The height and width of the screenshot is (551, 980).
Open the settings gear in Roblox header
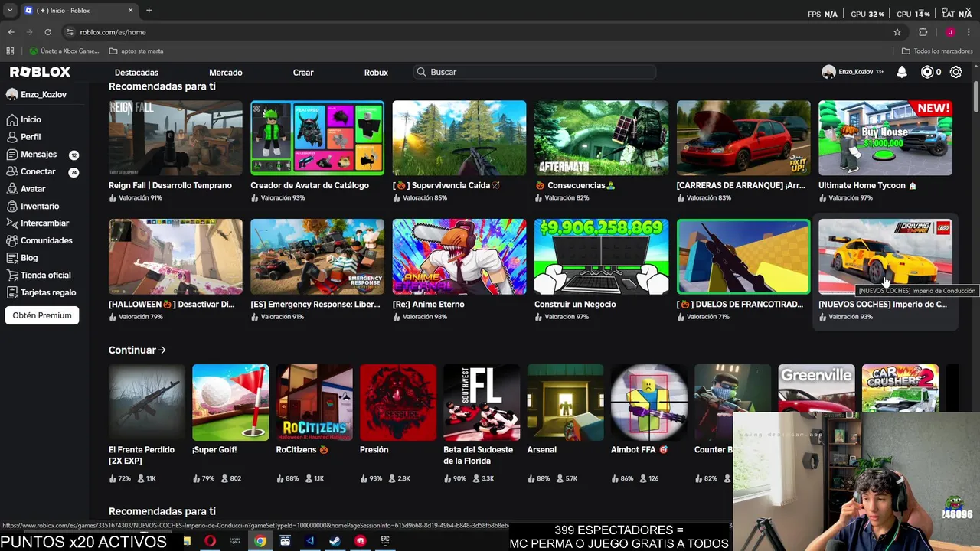pos(956,72)
